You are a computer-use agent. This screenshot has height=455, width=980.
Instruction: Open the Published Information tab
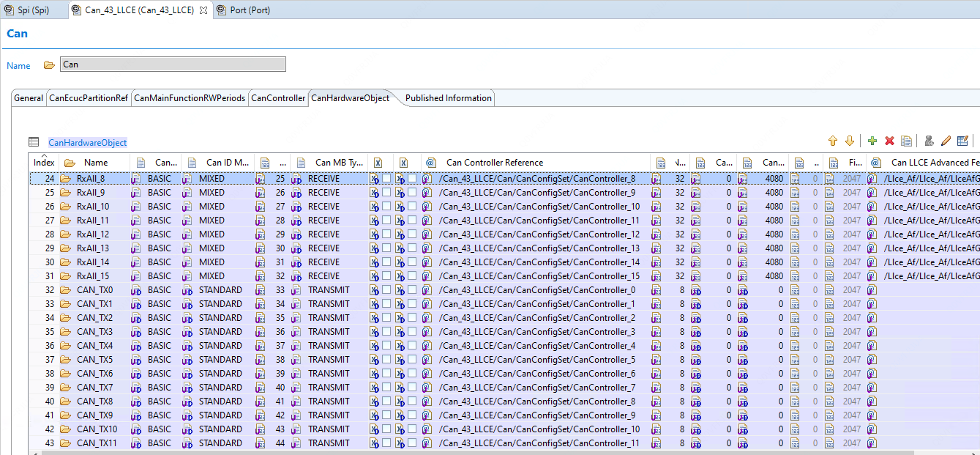coord(449,98)
